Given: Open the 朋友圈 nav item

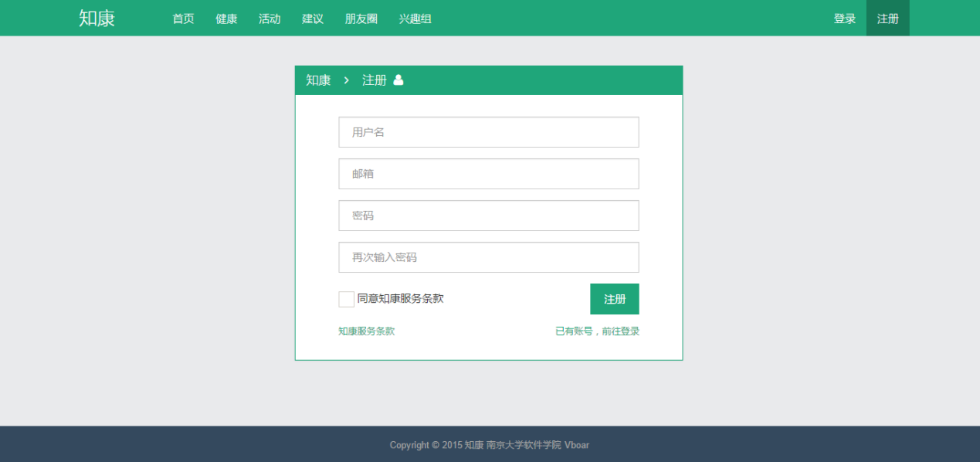Looking at the screenshot, I should (361, 19).
